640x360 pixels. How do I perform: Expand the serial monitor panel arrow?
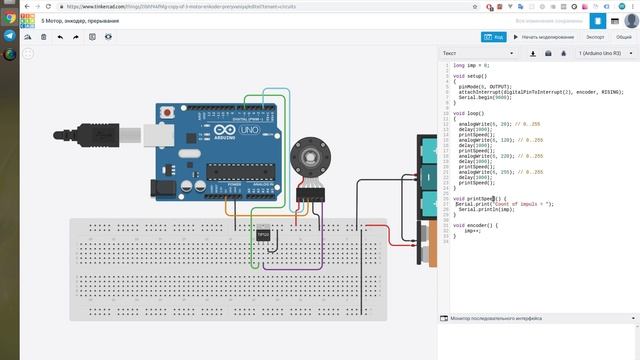[x=633, y=318]
